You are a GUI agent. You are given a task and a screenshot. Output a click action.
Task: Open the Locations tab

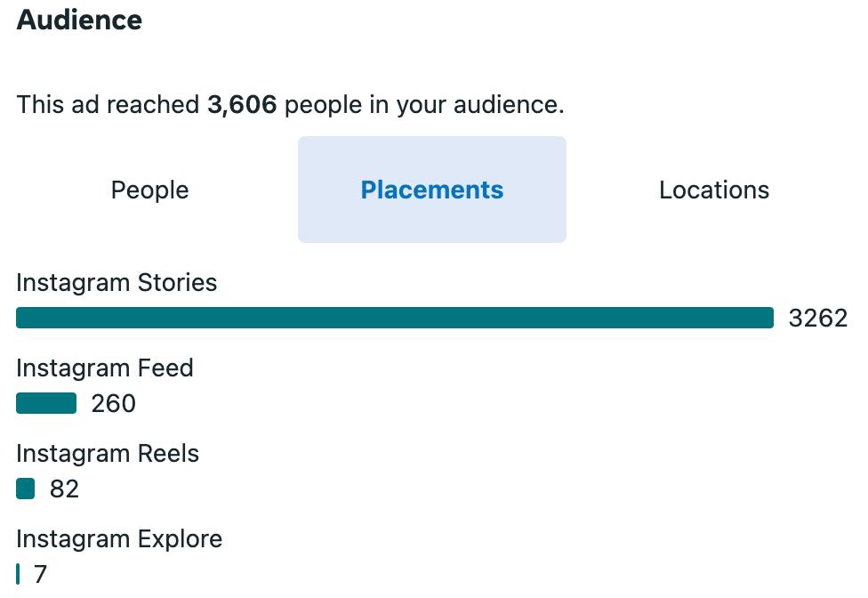714,190
